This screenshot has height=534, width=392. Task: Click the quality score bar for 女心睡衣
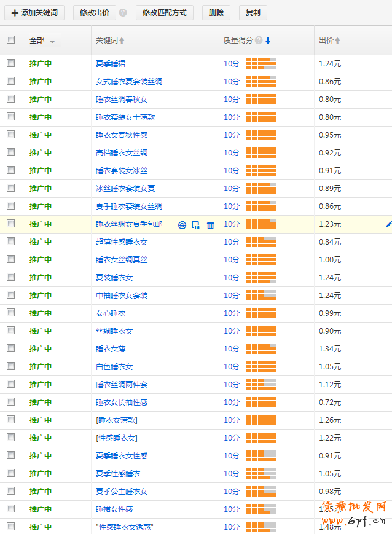[261, 313]
